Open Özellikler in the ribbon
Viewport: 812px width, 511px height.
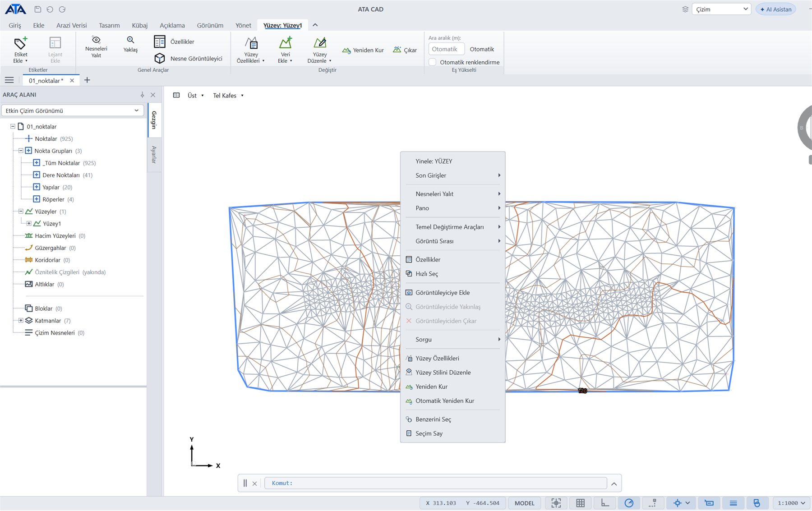(x=174, y=41)
